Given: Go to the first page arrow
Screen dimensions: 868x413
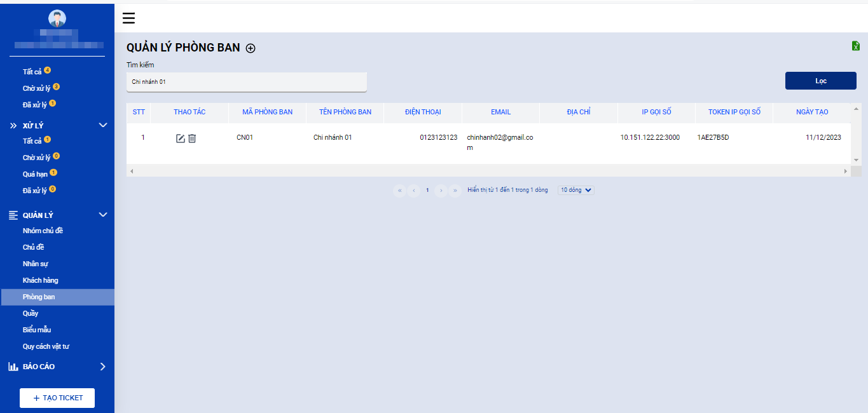Looking at the screenshot, I should pos(400,190).
